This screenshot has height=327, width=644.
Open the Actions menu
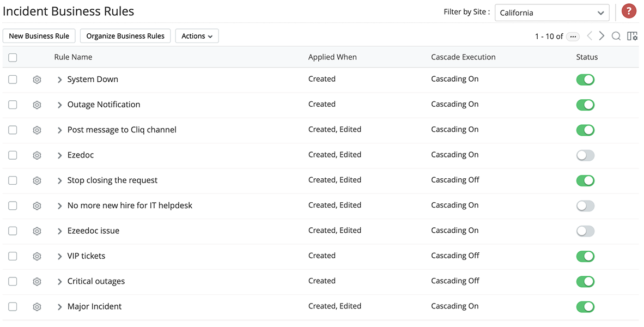[197, 36]
